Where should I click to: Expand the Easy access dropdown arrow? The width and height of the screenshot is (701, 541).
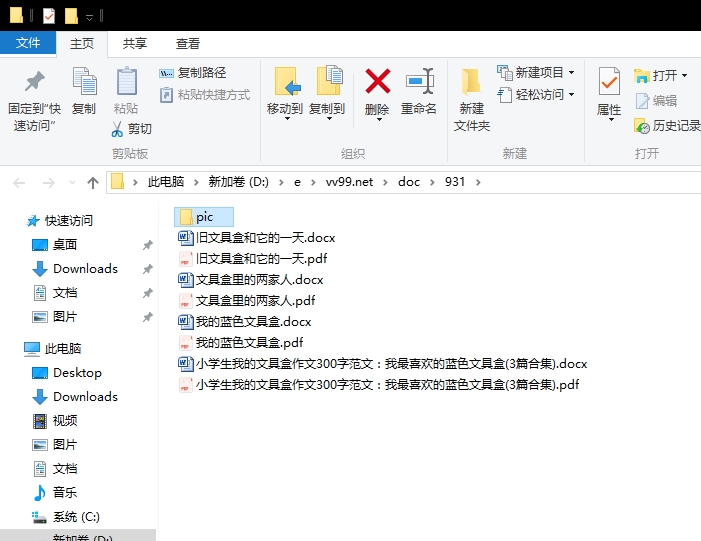[x=571, y=95]
